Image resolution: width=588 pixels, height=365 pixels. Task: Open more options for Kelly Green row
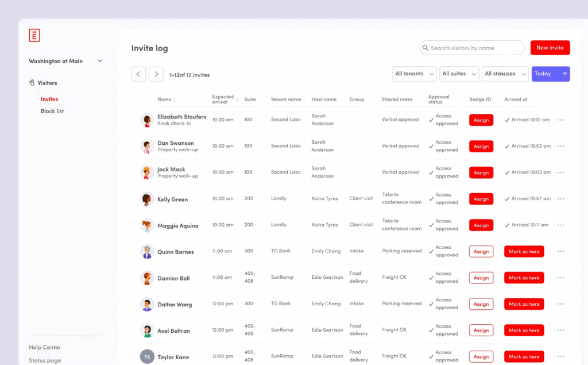[x=560, y=199]
